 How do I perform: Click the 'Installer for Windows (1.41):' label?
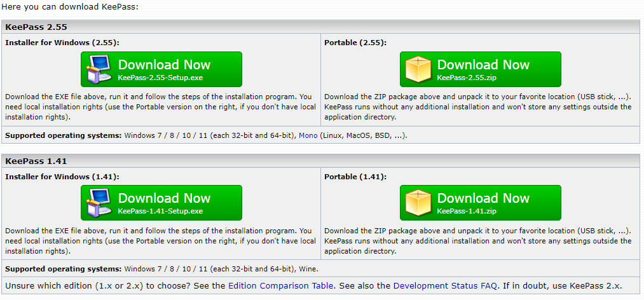pos(62,177)
